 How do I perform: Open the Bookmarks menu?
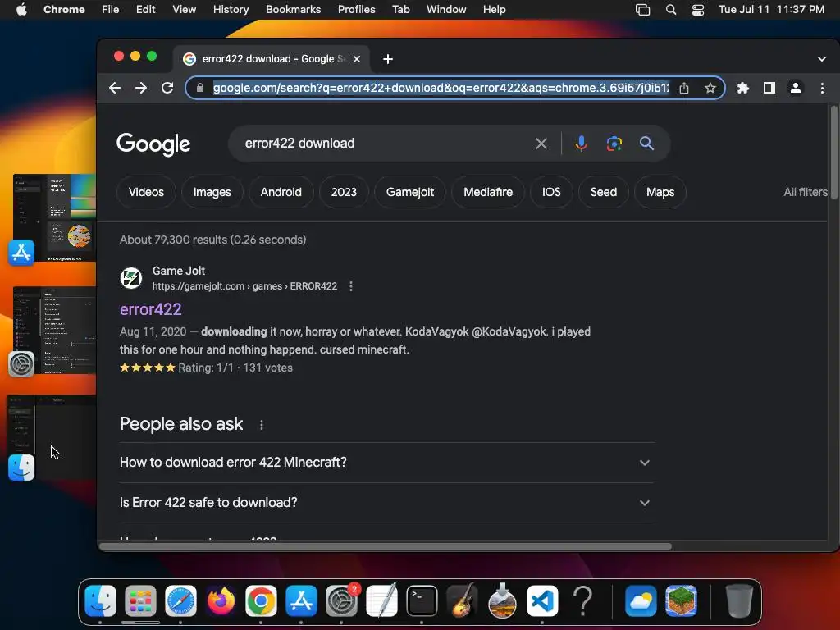(x=293, y=10)
